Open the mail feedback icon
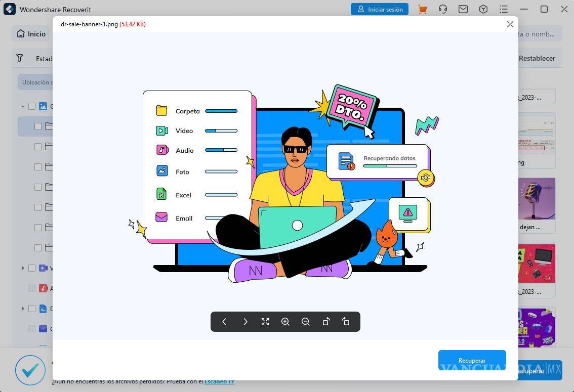 coord(463,9)
